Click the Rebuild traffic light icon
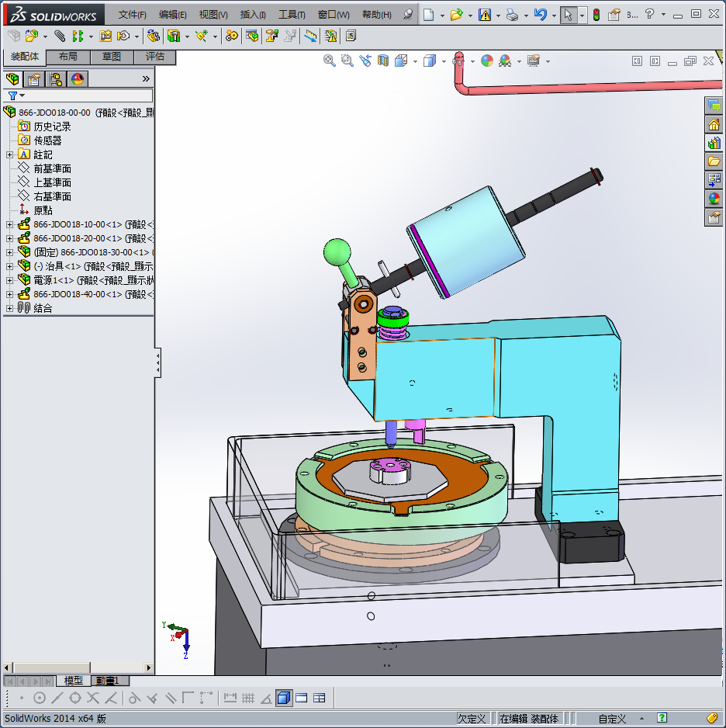 click(x=596, y=15)
